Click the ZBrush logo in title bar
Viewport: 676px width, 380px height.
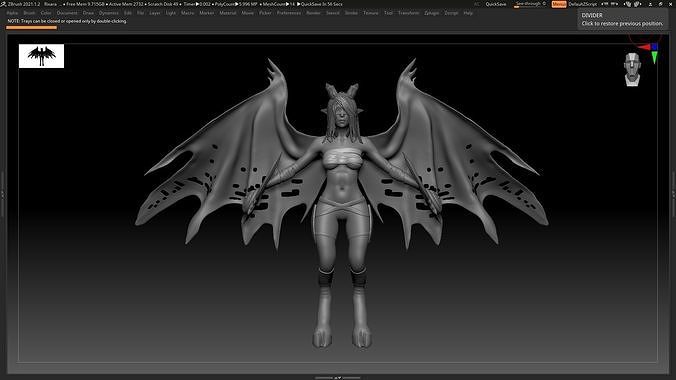click(x=3, y=4)
